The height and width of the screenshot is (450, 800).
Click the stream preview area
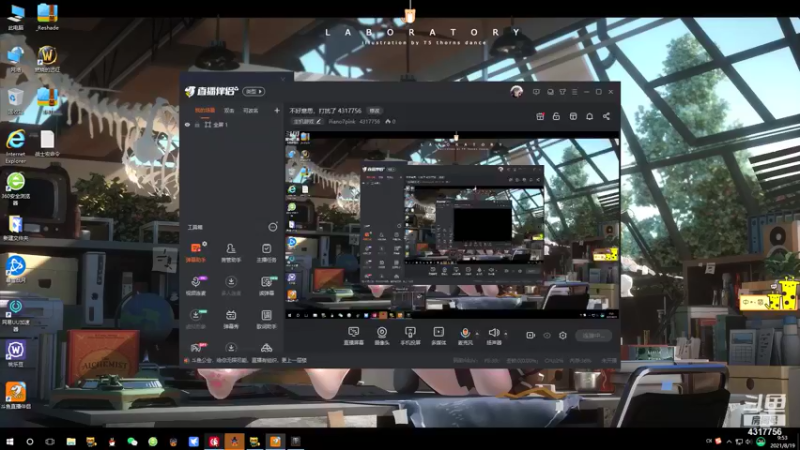pos(452,226)
